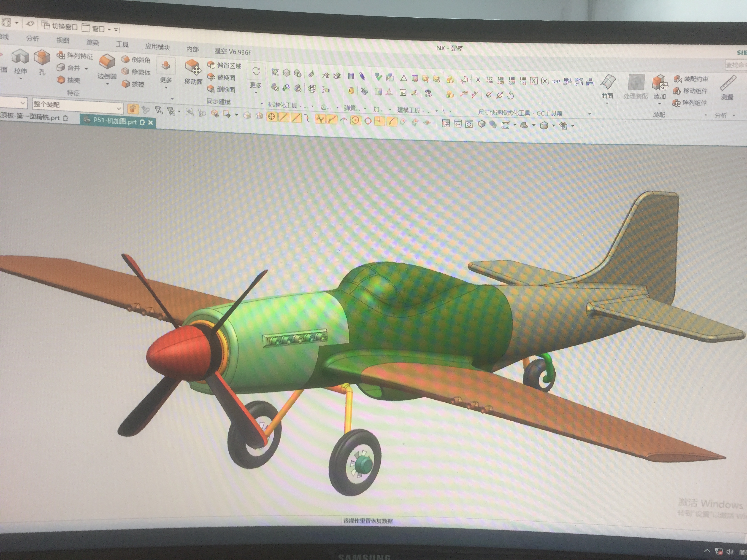Click the triangle icon in 建模工具 group
Viewport: 747px width, 560px height.
coord(403,78)
